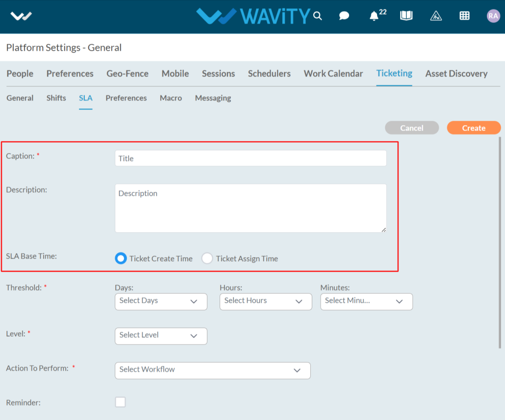Click the Threshold label
This screenshot has width=505, height=420.
[24, 288]
